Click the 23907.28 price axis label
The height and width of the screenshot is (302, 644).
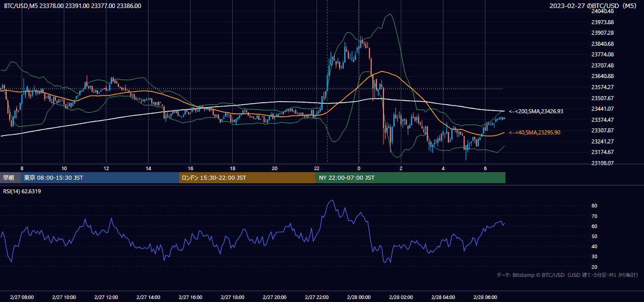(603, 33)
